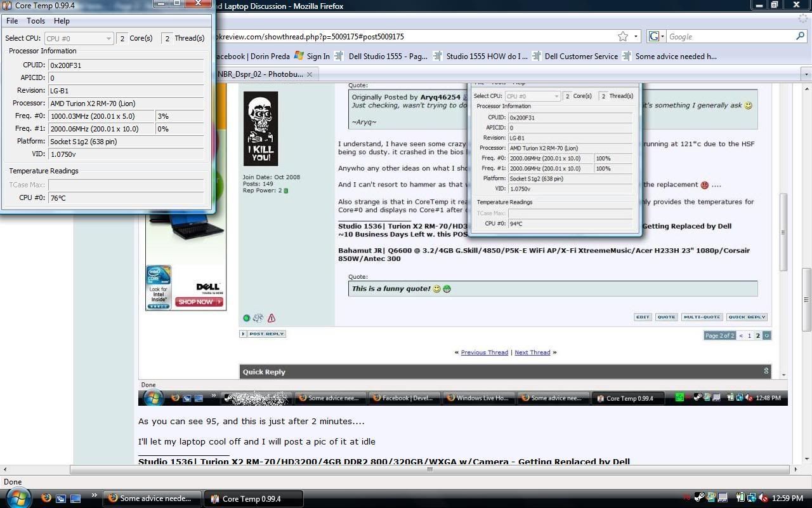This screenshot has width=812, height=508.
Task: Click the scroll down arrow of the page scrollbar
Action: coord(806,459)
